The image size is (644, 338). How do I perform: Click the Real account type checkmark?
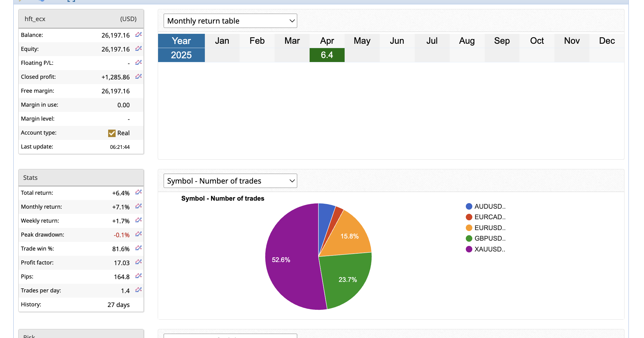(112, 133)
